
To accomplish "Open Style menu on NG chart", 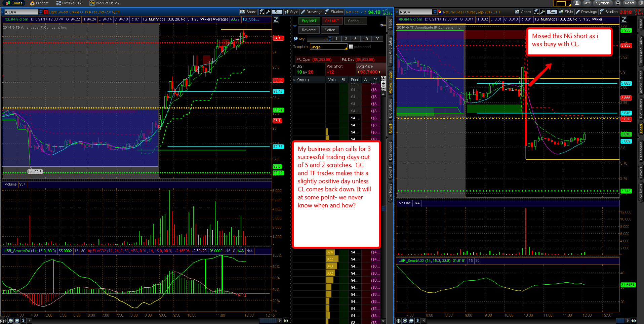I will 566,12.
